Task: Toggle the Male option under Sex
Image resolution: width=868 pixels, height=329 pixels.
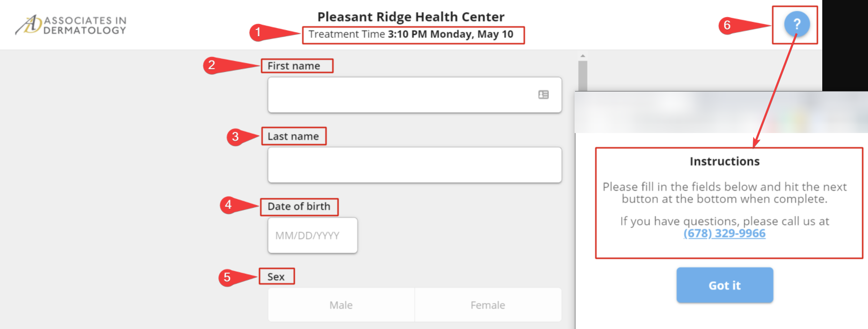Action: [341, 305]
